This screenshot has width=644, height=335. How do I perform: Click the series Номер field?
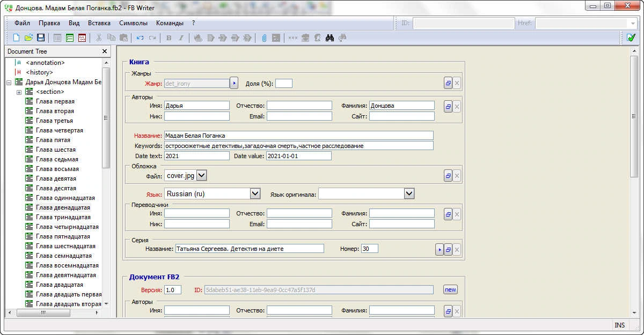pos(369,249)
